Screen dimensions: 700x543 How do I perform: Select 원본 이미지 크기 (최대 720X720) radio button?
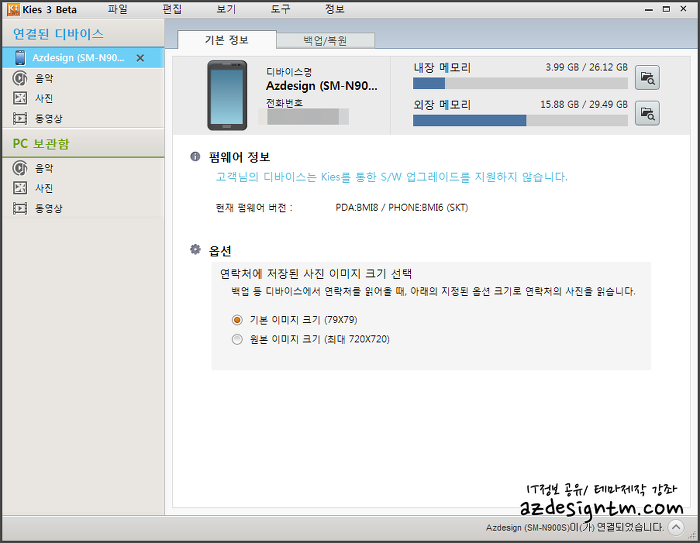click(237, 339)
